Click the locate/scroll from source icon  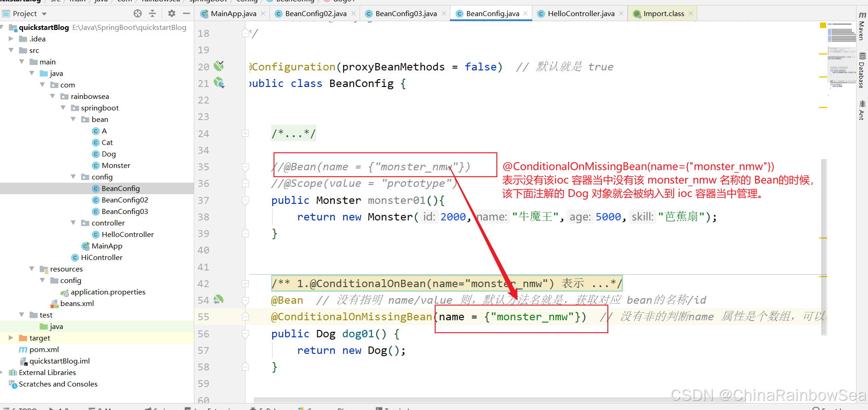(137, 13)
